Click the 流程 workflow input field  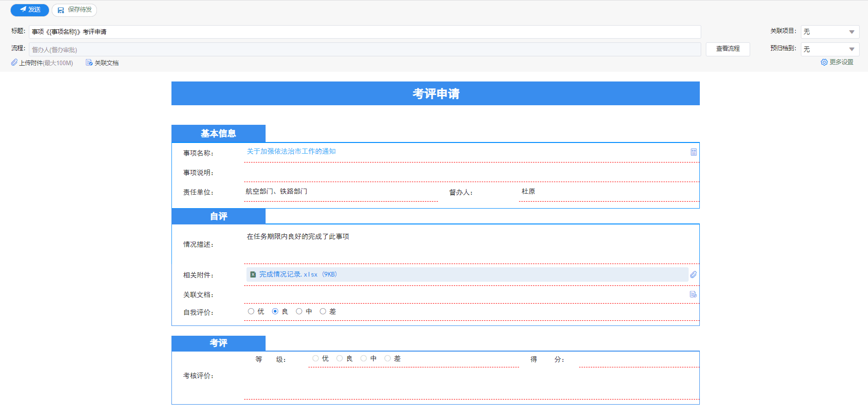point(365,49)
